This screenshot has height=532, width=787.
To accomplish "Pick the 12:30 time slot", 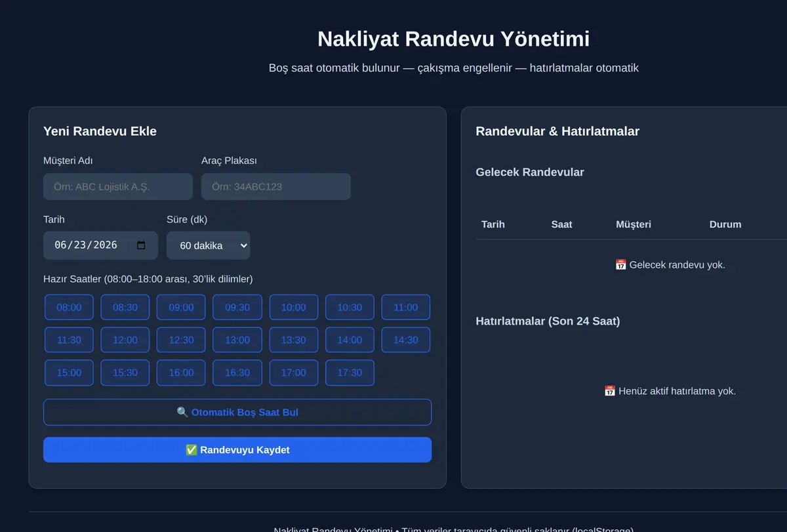I will 181,340.
